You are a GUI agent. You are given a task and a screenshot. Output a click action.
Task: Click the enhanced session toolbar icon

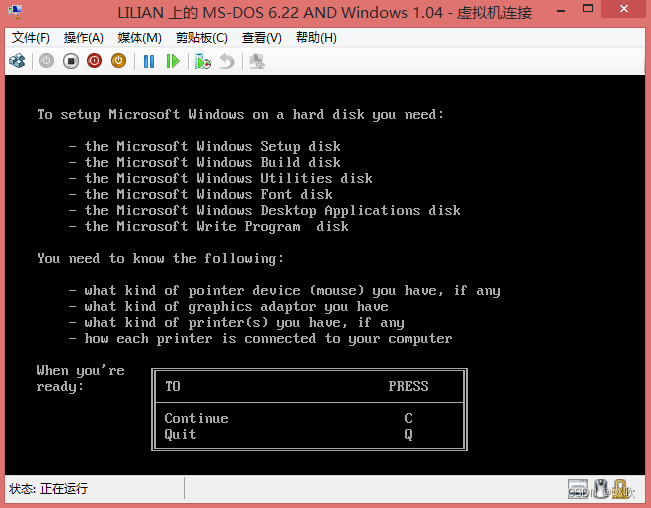tap(257, 61)
